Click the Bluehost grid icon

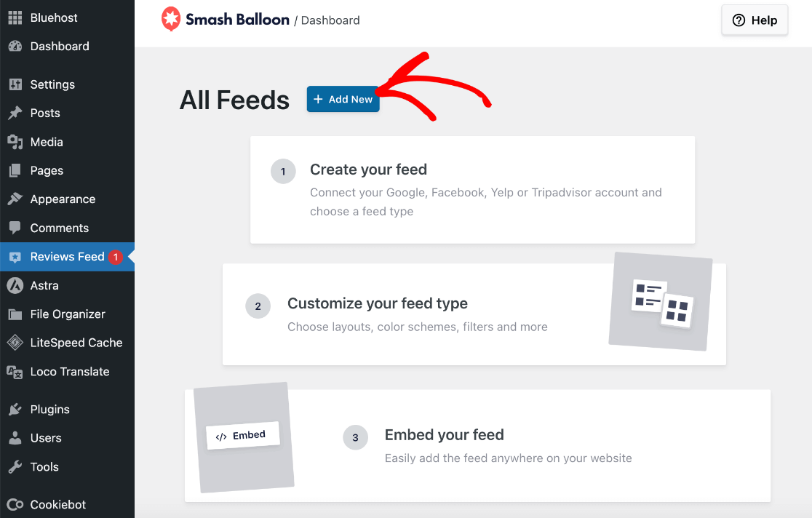tap(15, 17)
